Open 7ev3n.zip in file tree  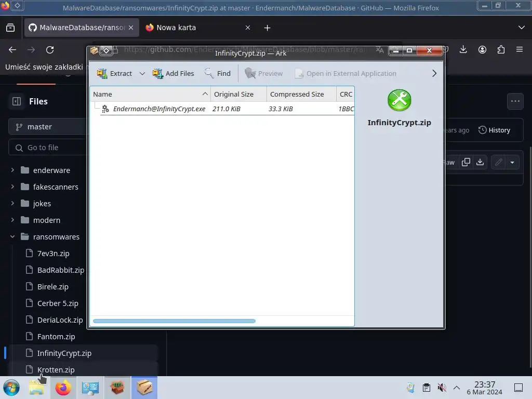pyautogui.click(x=54, y=254)
